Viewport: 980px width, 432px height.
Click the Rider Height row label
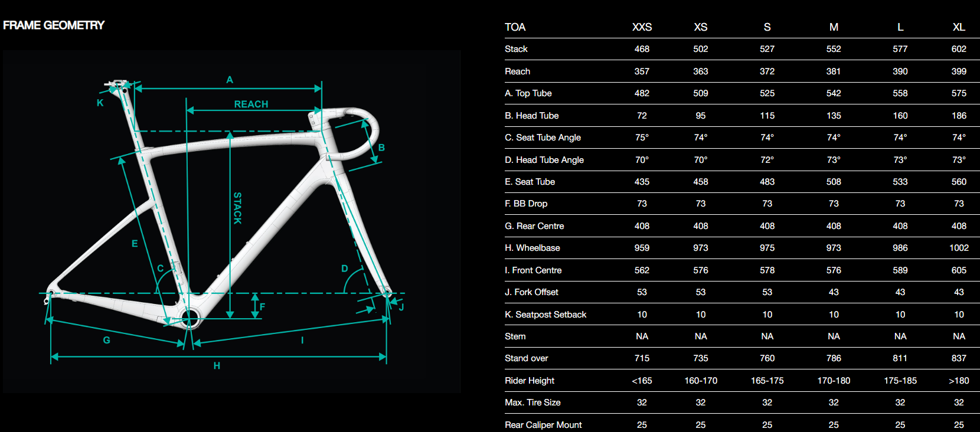click(x=530, y=381)
